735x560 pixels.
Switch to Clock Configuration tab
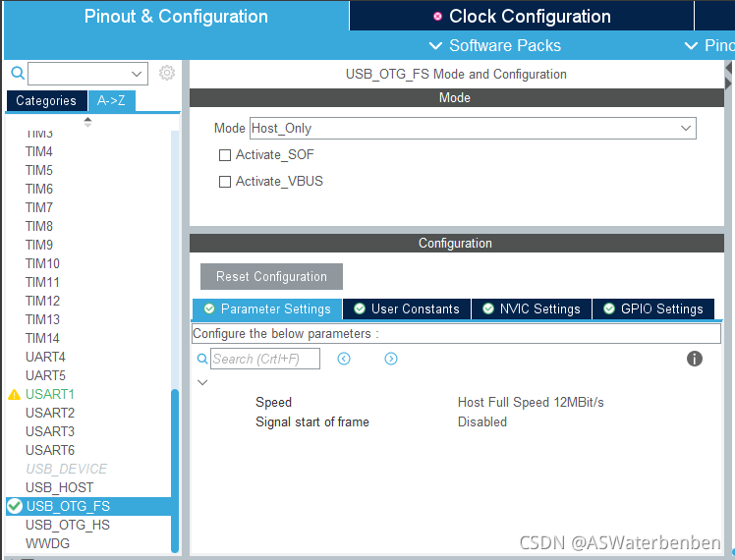(521, 17)
